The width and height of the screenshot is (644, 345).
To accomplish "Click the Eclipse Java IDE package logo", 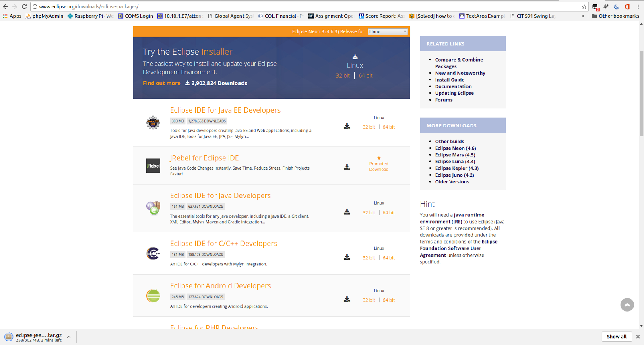I will point(153,208).
